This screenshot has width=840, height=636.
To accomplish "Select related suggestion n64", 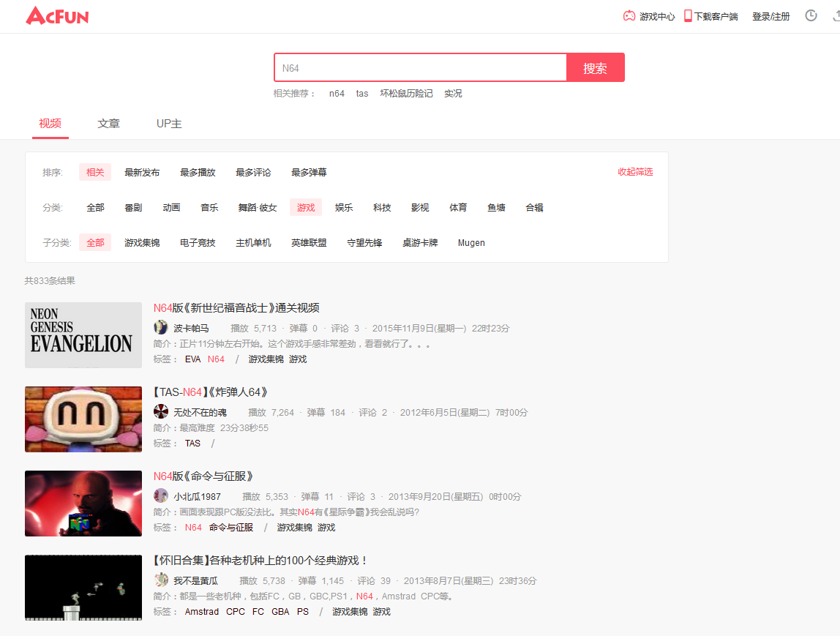I will point(337,94).
